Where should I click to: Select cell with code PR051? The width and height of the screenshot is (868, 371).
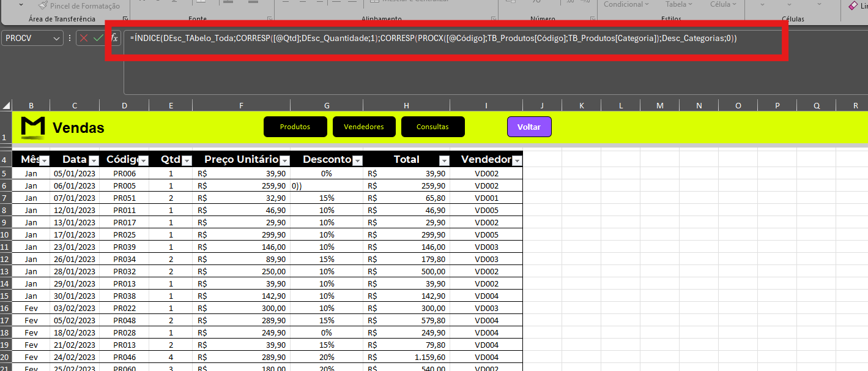click(x=124, y=198)
